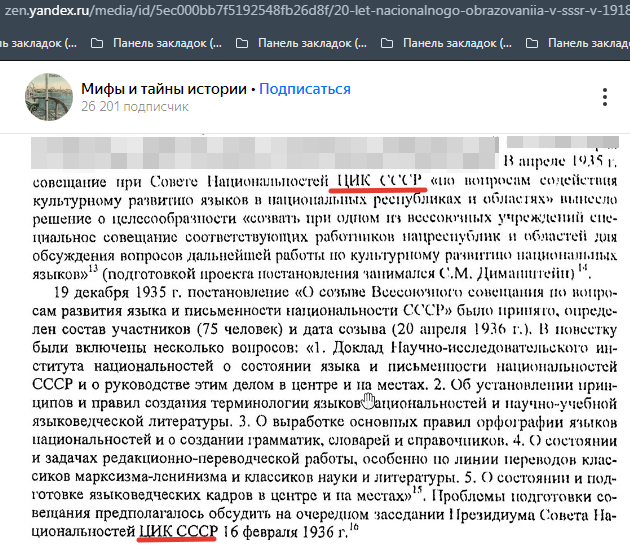Open the fifth, cut-off 'Панель заклад' bookmark folder
Viewport: 630px width, 545px height.
(x=578, y=43)
